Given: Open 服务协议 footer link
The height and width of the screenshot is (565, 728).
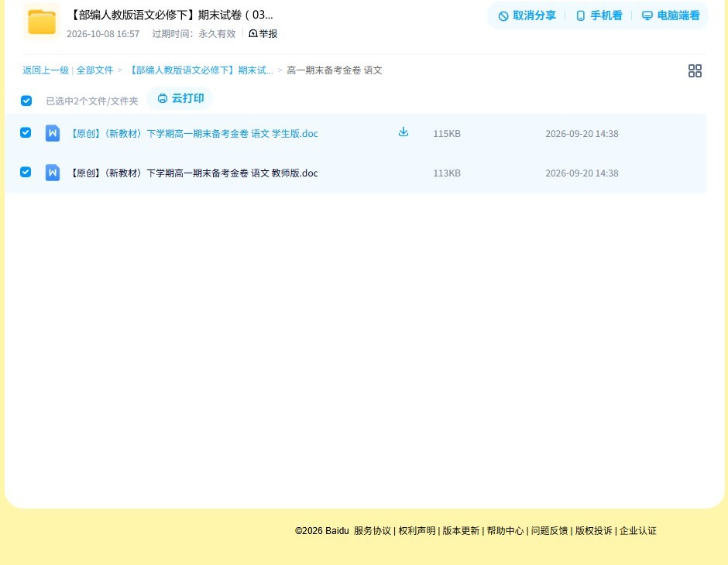Looking at the screenshot, I should pos(373,531).
